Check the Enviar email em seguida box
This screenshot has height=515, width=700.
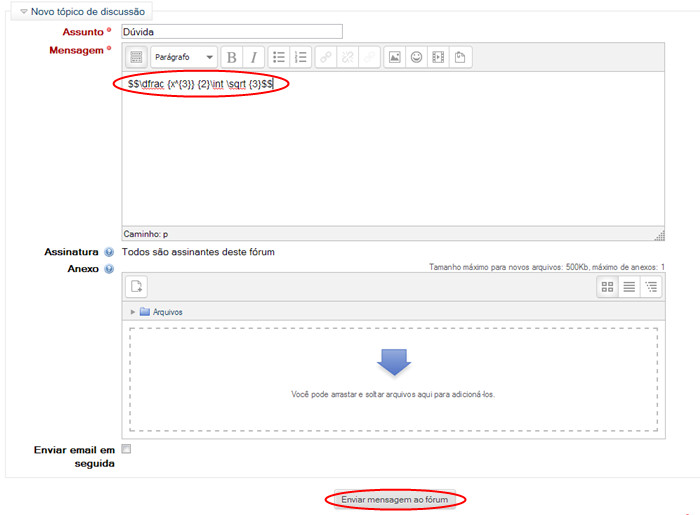(126, 449)
